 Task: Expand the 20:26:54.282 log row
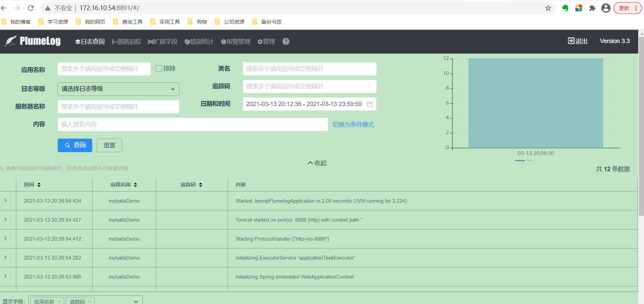5,258
